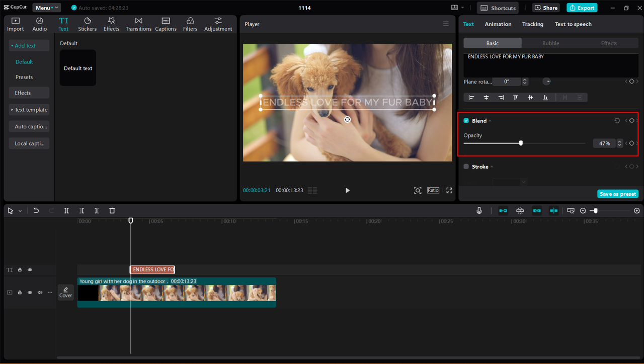Add a keyframe for Plane rotation
This screenshot has width=644, height=364.
tap(631, 82)
